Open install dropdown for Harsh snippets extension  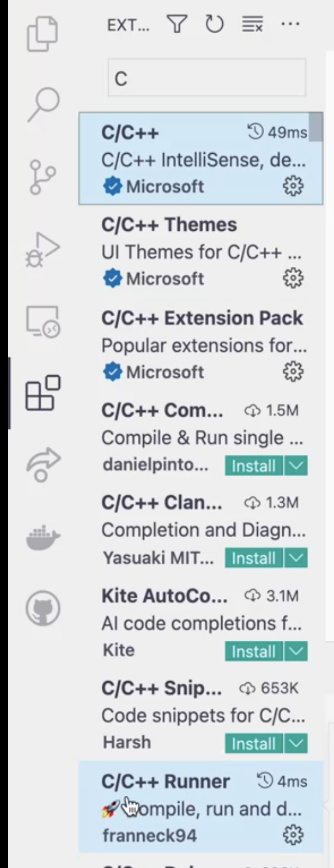tap(296, 744)
